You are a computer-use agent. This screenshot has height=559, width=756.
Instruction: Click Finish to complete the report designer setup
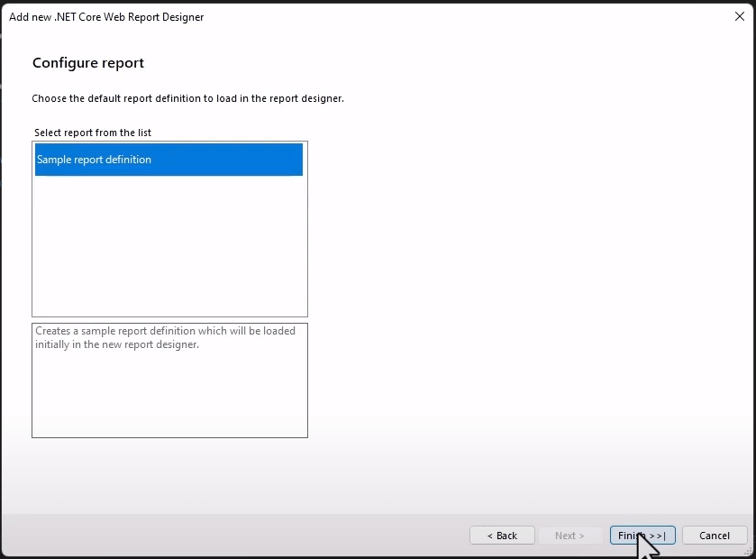(642, 535)
